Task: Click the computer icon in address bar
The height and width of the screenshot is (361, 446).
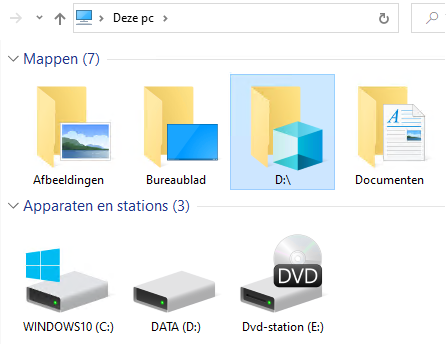Action: (x=84, y=18)
